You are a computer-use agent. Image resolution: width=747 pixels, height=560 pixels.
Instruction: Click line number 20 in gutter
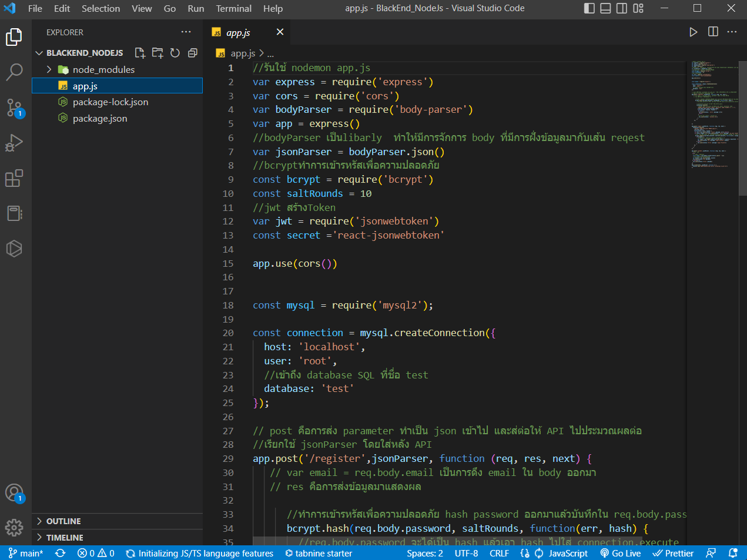(x=228, y=333)
